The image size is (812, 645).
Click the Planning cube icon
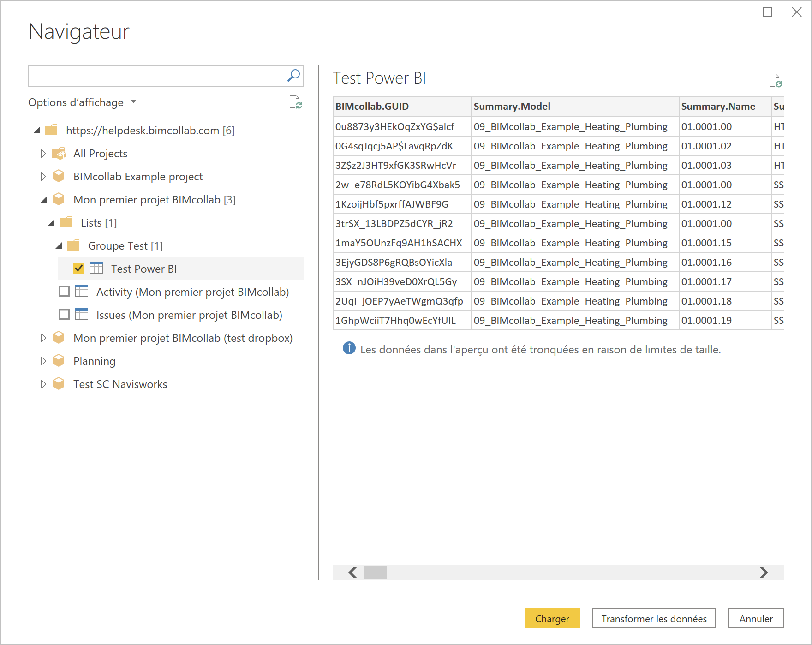pos(59,361)
